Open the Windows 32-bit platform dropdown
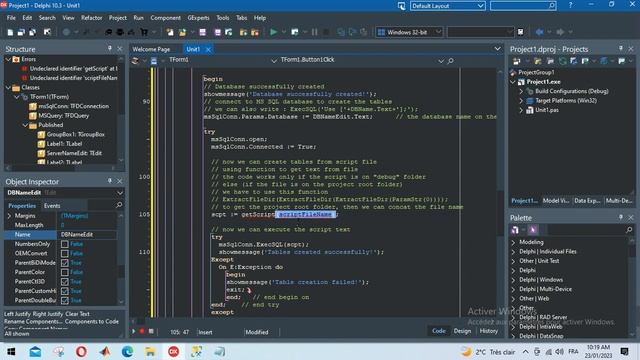The height and width of the screenshot is (360, 640). [x=438, y=32]
